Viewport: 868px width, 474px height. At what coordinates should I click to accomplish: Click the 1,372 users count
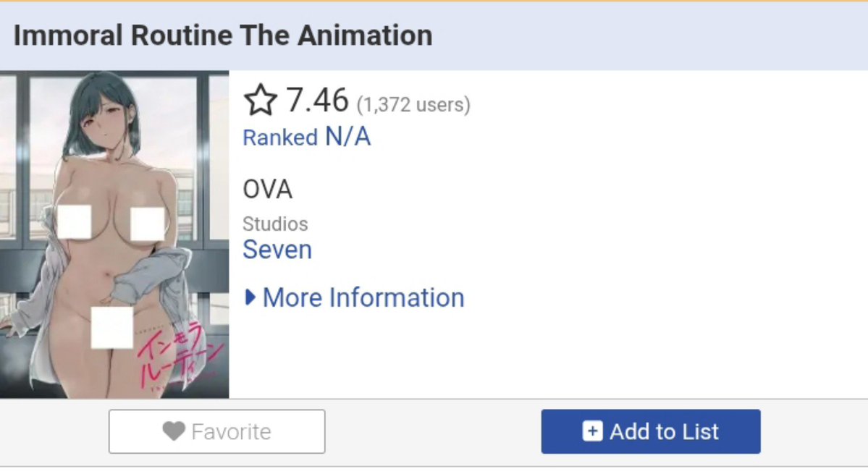coord(413,104)
